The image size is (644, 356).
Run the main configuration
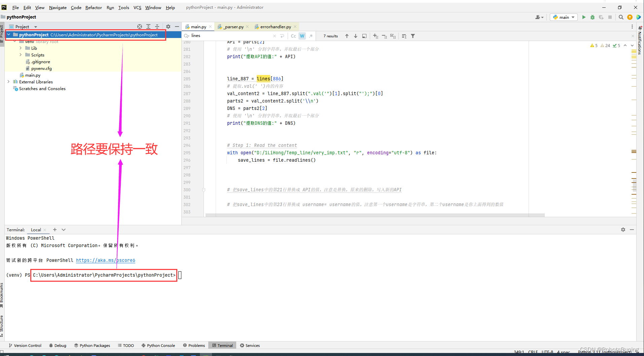coord(584,17)
